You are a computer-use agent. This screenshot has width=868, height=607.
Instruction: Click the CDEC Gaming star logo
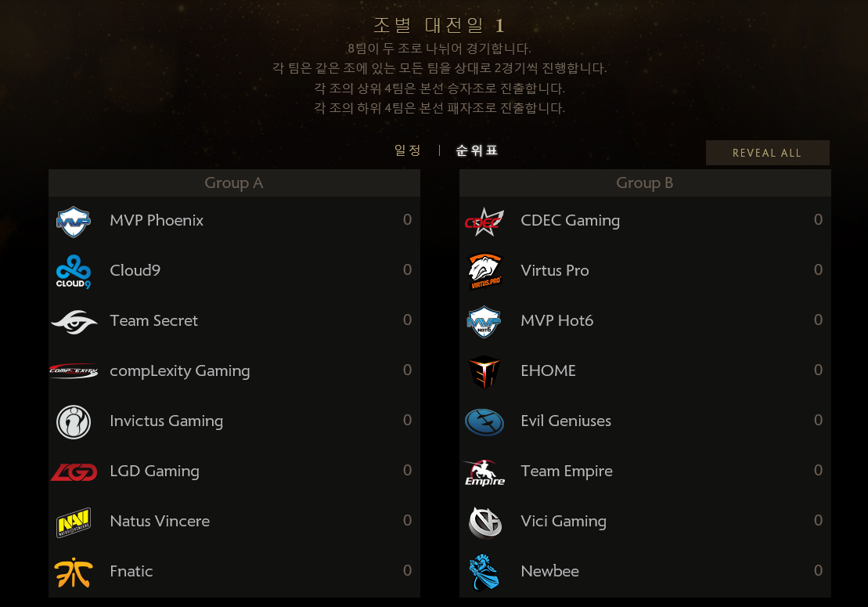(484, 222)
